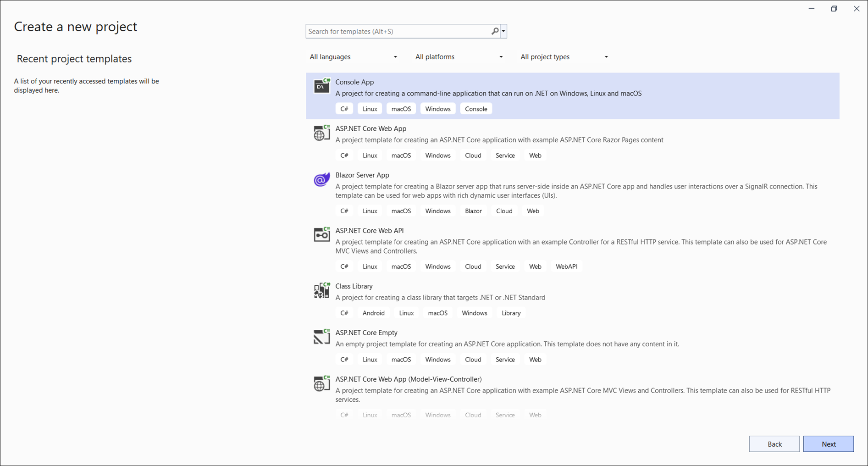The image size is (868, 466).
Task: Open the All languages filter dropdown
Action: (353, 57)
